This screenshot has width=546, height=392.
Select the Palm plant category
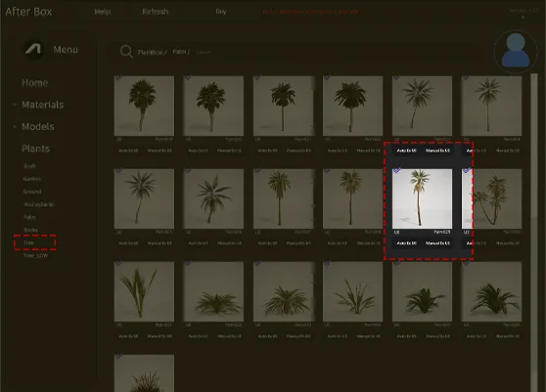point(29,217)
